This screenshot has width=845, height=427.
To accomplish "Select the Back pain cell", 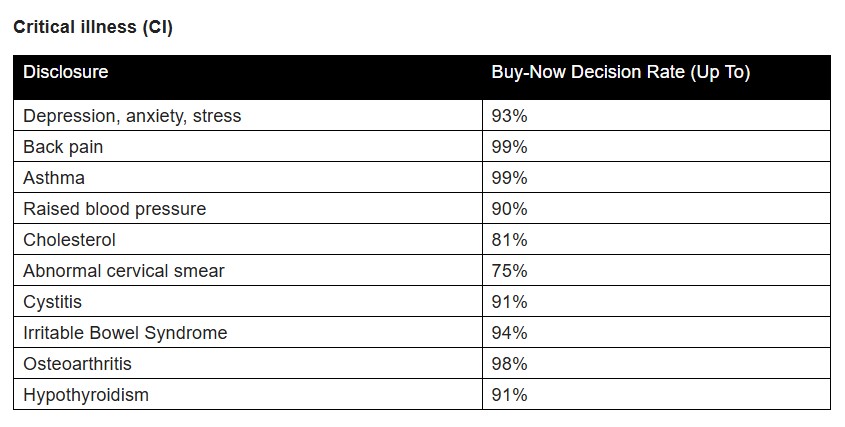I will click(x=63, y=147).
